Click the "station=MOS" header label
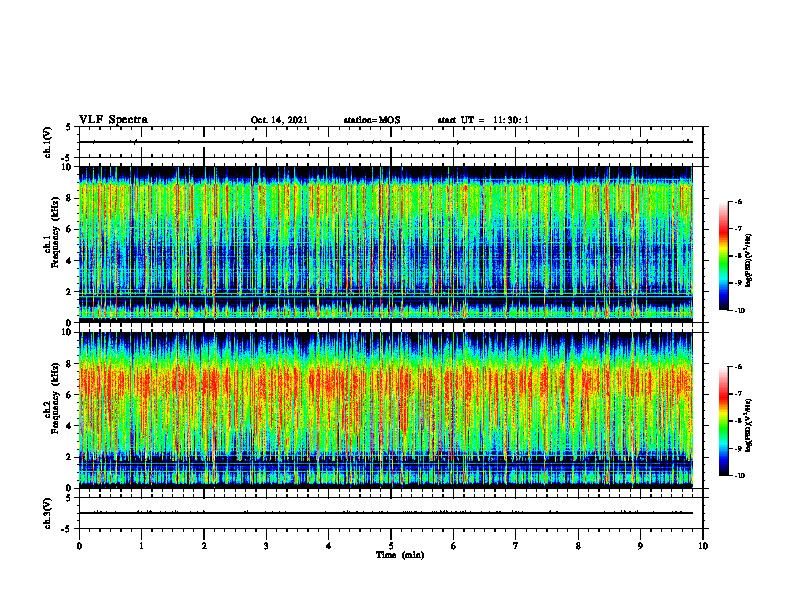This screenshot has height=612, width=792. pyautogui.click(x=372, y=120)
